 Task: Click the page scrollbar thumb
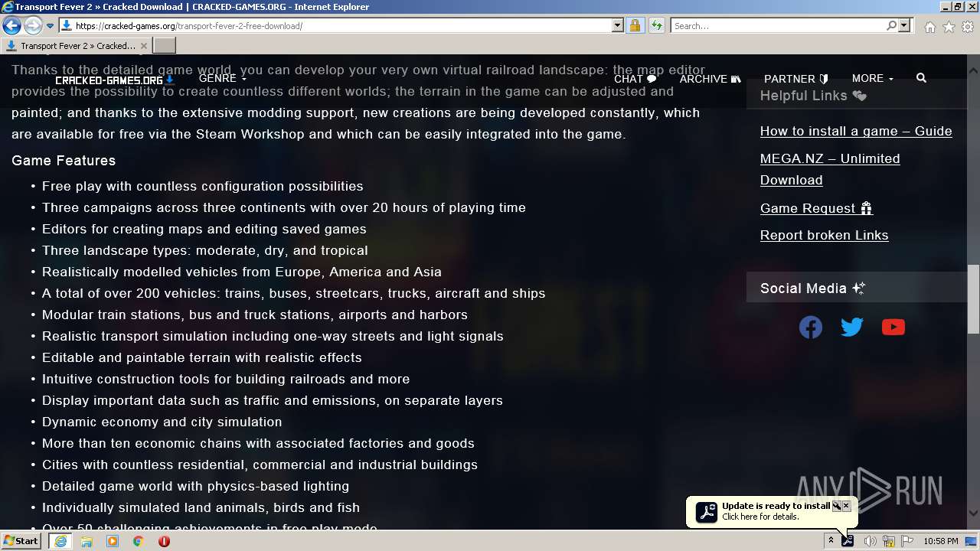(973, 299)
